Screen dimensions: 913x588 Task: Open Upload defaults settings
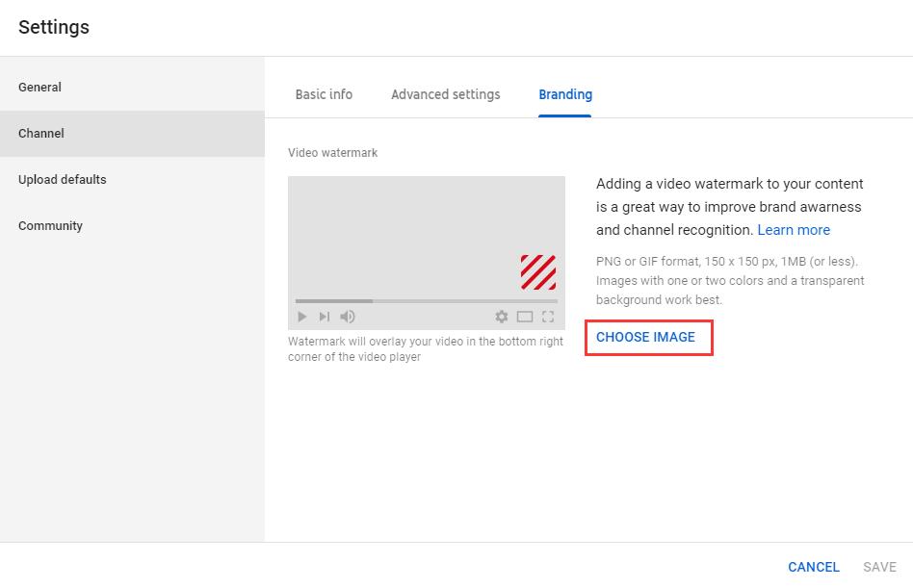click(132, 179)
